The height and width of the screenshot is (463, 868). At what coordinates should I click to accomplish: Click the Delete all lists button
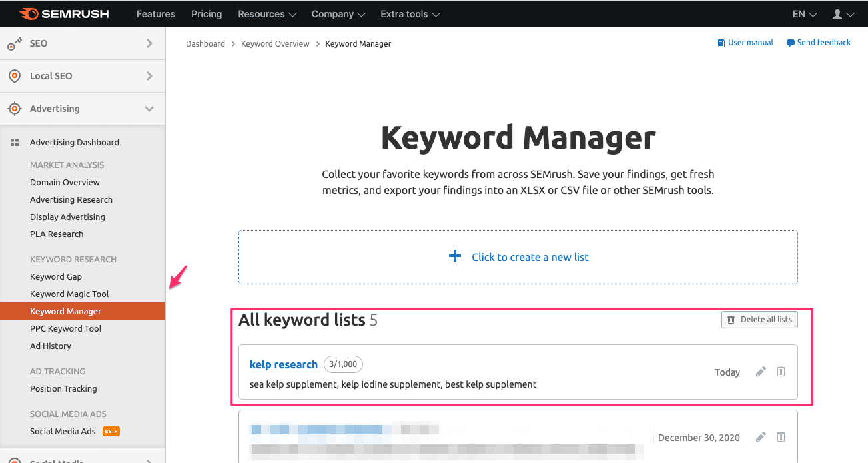759,320
